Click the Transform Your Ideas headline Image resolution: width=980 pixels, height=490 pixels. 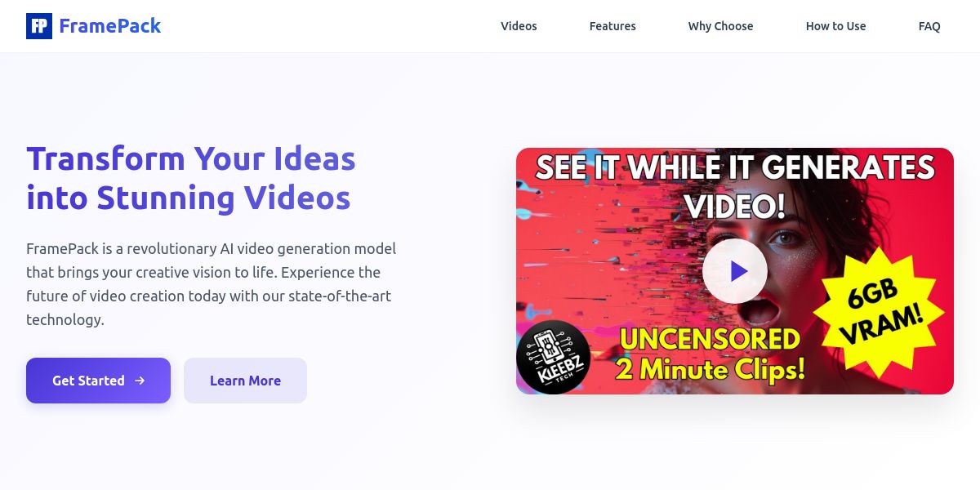(x=191, y=158)
